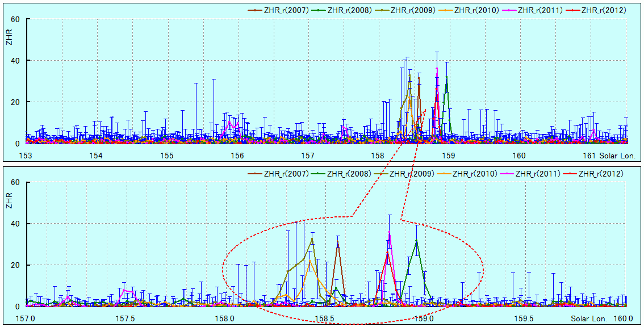
Task: Click x-axis label 159.0 in bottom chart
Action: [x=425, y=318]
